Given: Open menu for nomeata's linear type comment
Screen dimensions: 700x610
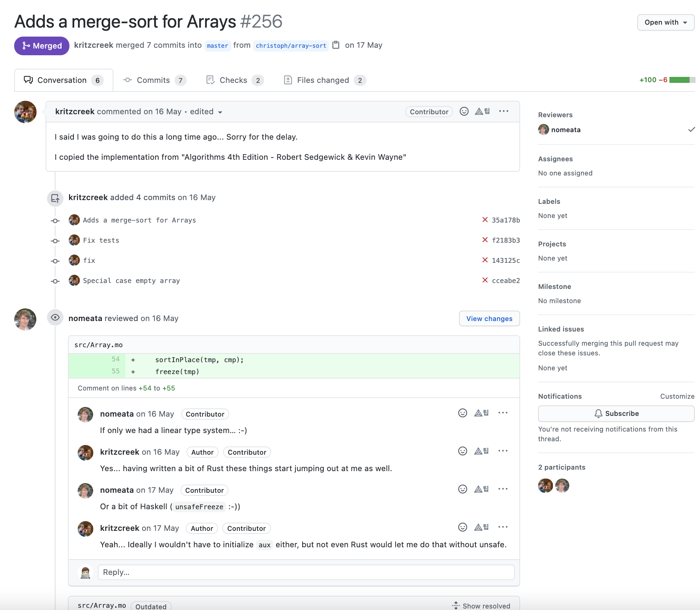Looking at the screenshot, I should click(x=503, y=413).
